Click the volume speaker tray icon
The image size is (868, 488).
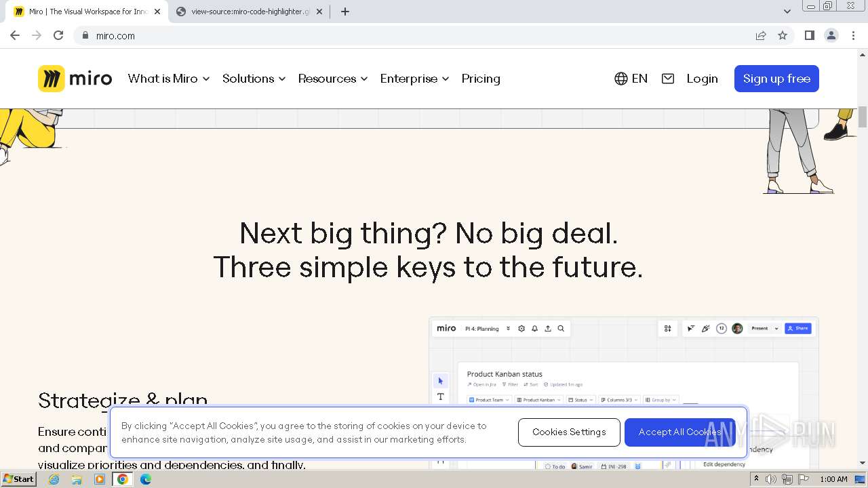(771, 479)
